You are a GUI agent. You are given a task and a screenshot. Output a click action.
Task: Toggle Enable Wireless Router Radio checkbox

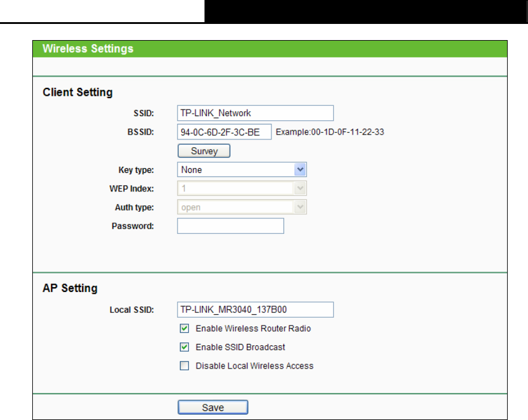pyautogui.click(x=185, y=328)
